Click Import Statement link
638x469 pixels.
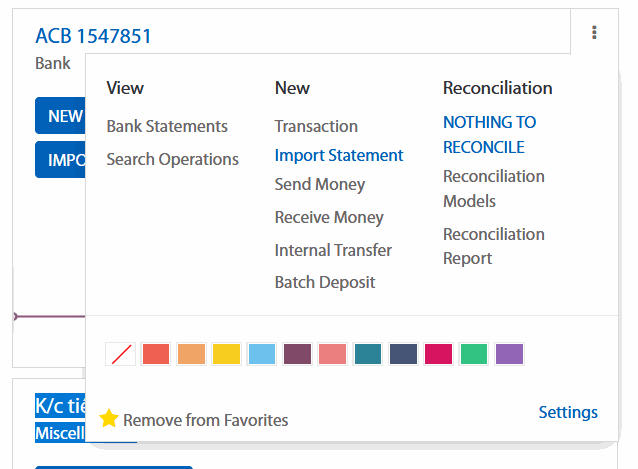tap(339, 155)
